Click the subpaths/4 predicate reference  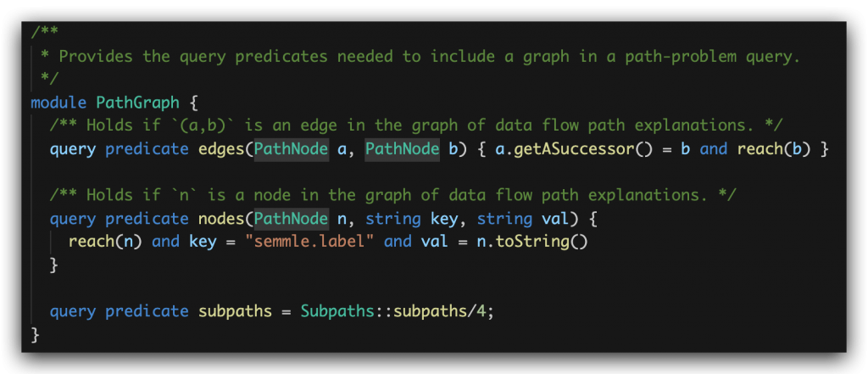[439, 311]
